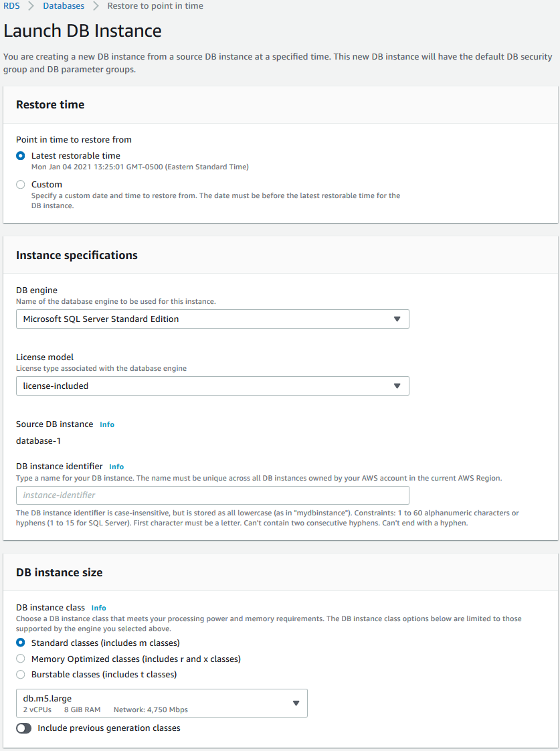Select the Latest restorable time option
Viewport: 560px width, 751px height.
point(21,155)
